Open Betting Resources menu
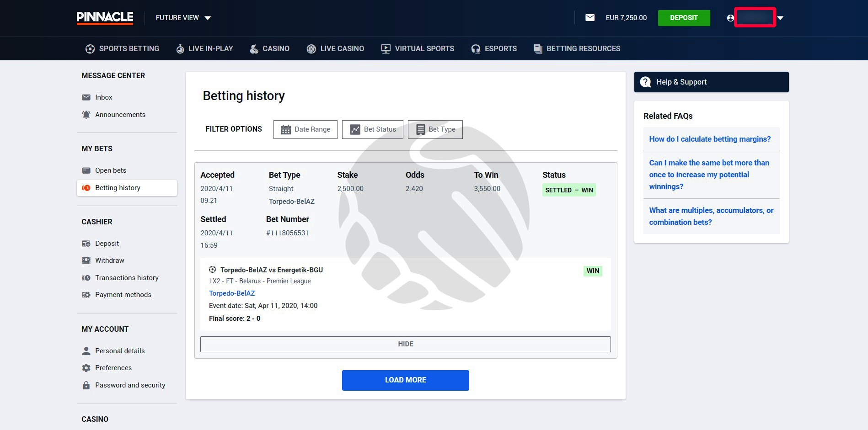The width and height of the screenshot is (868, 430). (577, 48)
